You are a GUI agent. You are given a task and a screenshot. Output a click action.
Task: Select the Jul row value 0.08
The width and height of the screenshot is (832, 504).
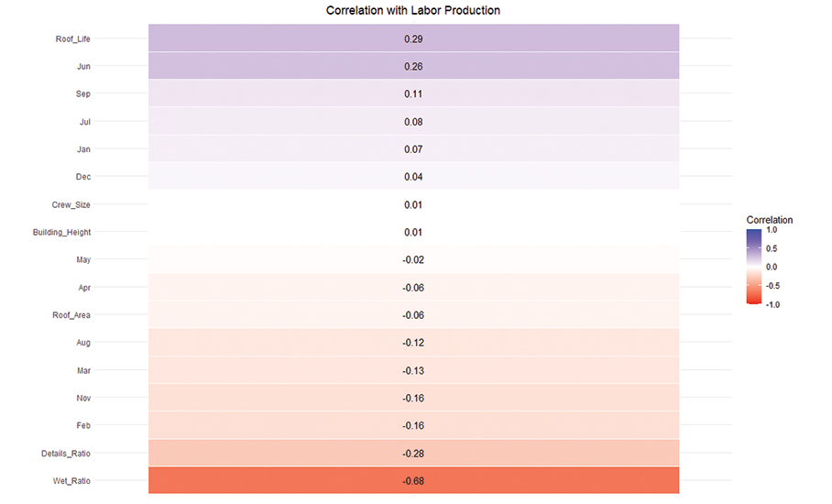pyautogui.click(x=413, y=122)
